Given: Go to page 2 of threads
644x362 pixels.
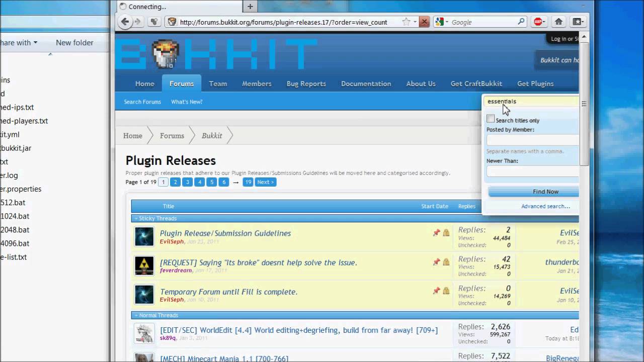Looking at the screenshot, I should [175, 182].
